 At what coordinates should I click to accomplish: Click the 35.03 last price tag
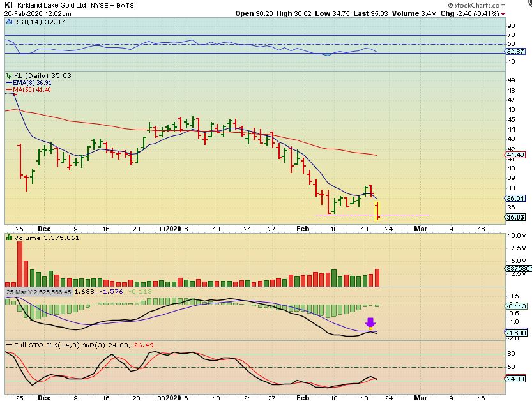click(515, 217)
